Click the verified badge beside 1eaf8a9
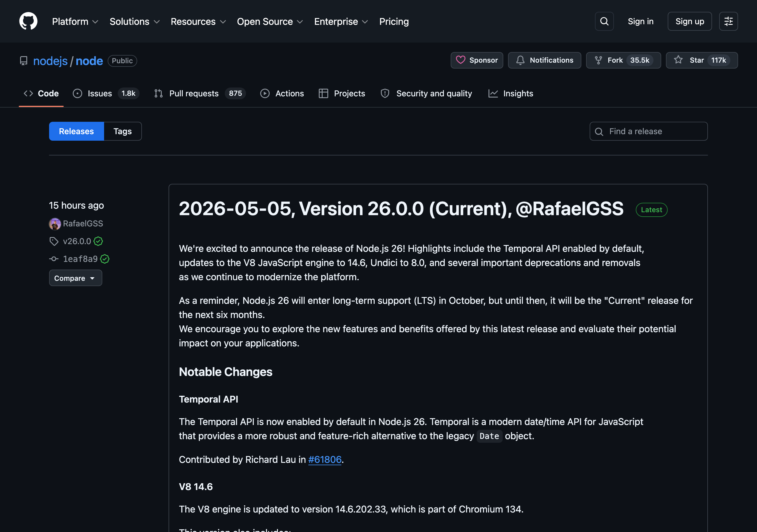 coord(105,259)
